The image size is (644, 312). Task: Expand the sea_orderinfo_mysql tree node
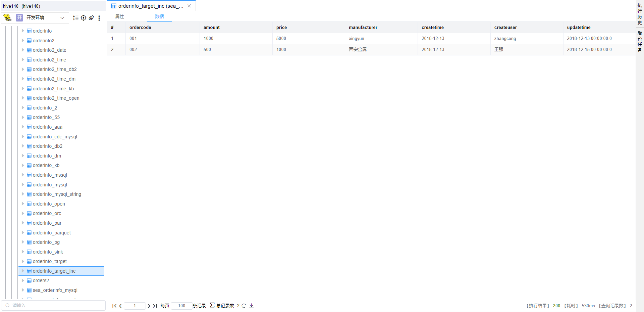[23, 290]
